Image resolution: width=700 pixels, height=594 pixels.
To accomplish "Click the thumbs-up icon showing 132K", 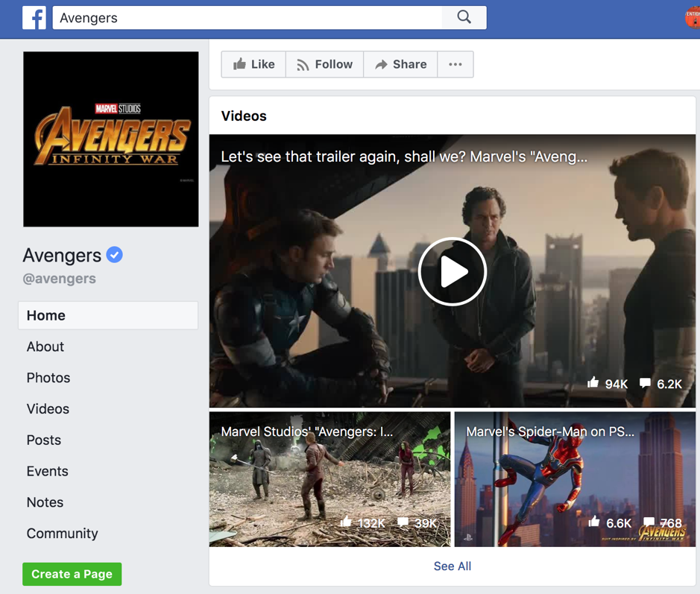I will click(x=346, y=522).
